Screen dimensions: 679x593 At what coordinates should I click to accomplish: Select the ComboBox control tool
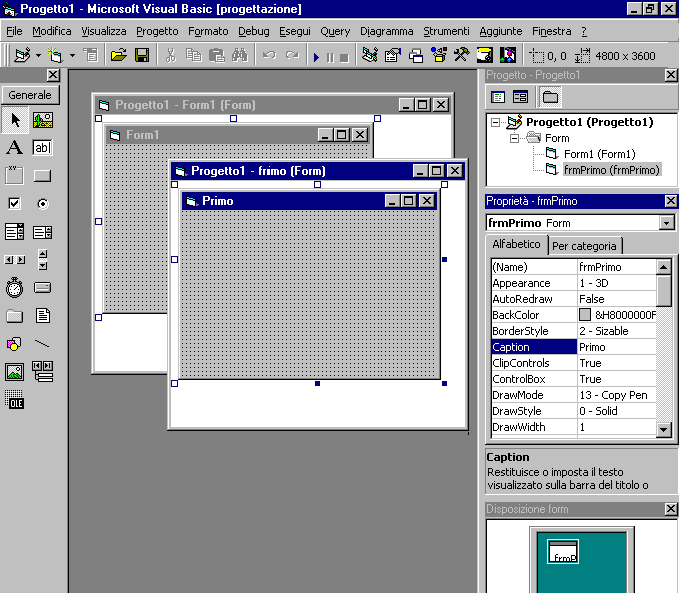(15, 232)
